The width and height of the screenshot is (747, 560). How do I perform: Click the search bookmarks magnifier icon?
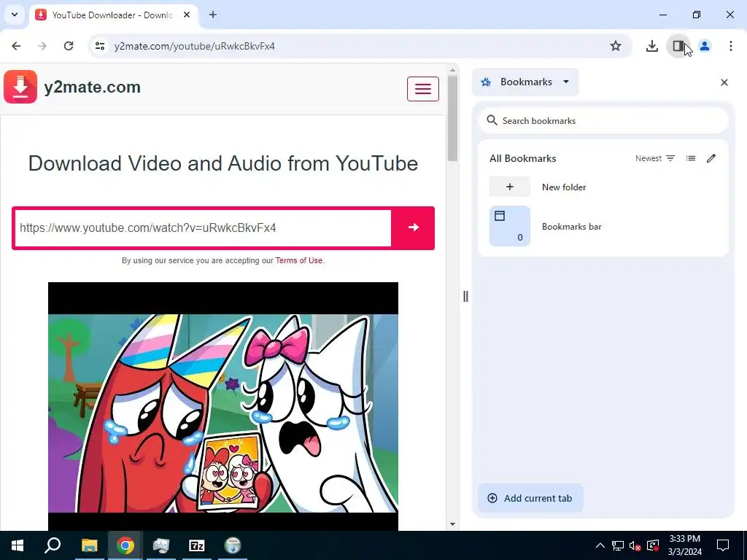pyautogui.click(x=492, y=120)
